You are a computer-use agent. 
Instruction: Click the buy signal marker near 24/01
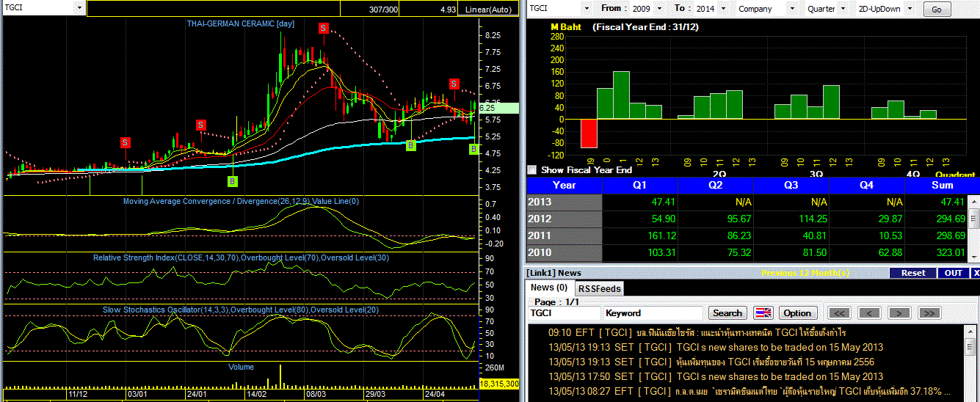[233, 180]
